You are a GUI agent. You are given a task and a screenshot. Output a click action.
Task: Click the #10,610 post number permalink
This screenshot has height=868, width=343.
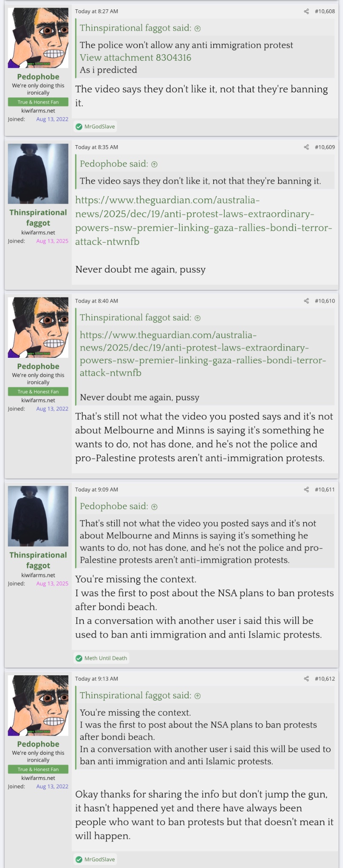coord(325,301)
